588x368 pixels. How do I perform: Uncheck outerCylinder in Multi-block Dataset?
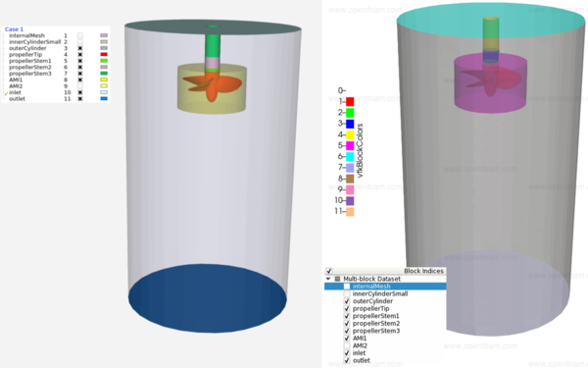click(x=347, y=301)
